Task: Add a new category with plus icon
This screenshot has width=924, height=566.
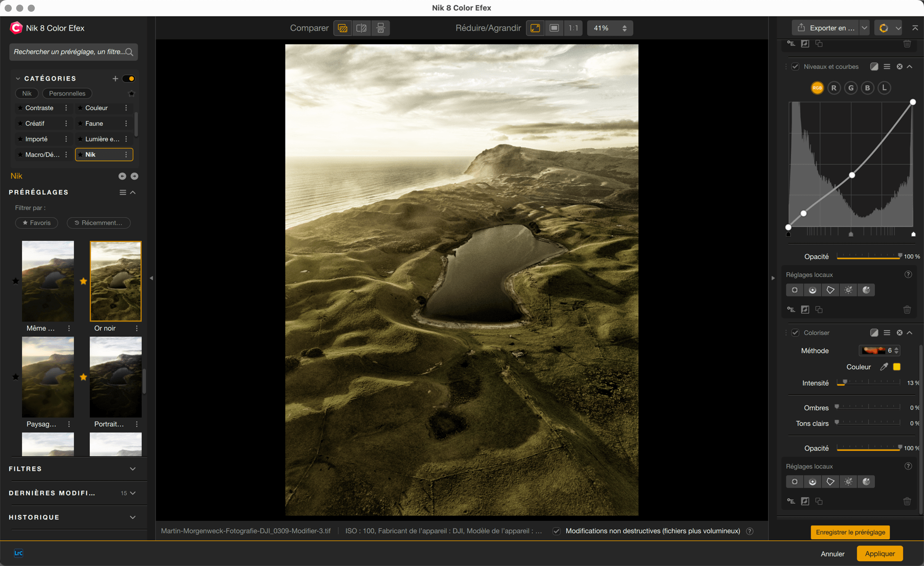Action: click(x=115, y=79)
